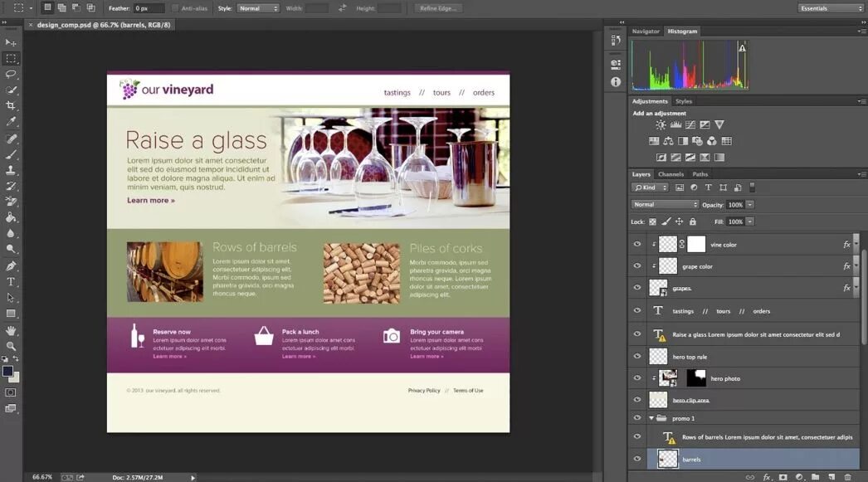The image size is (868, 482).
Task: Open the Create New Layer icon
Action: (831, 476)
